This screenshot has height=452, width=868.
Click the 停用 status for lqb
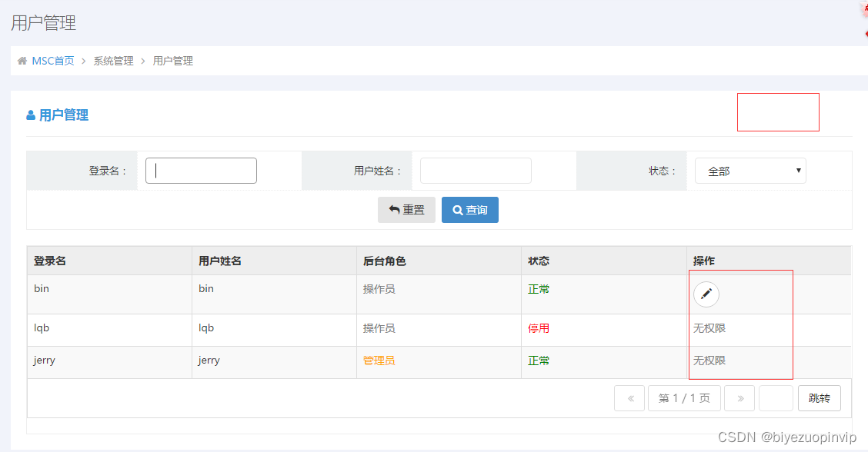point(539,328)
